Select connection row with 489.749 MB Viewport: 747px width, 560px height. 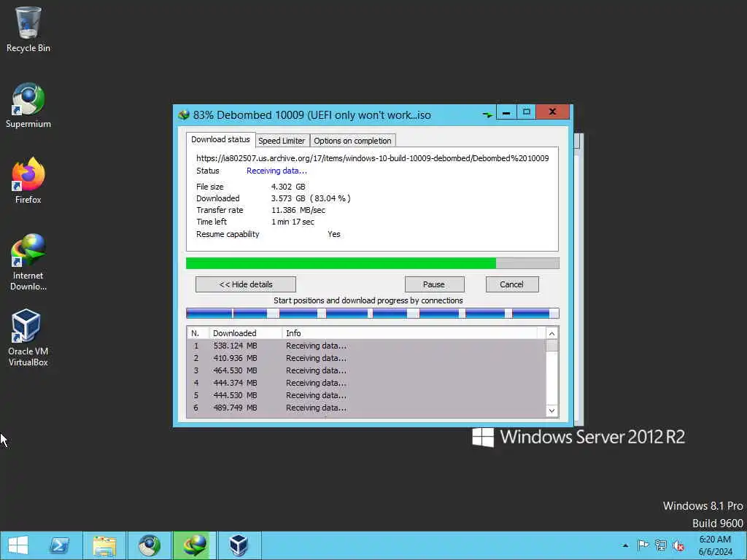pyautogui.click(x=366, y=408)
